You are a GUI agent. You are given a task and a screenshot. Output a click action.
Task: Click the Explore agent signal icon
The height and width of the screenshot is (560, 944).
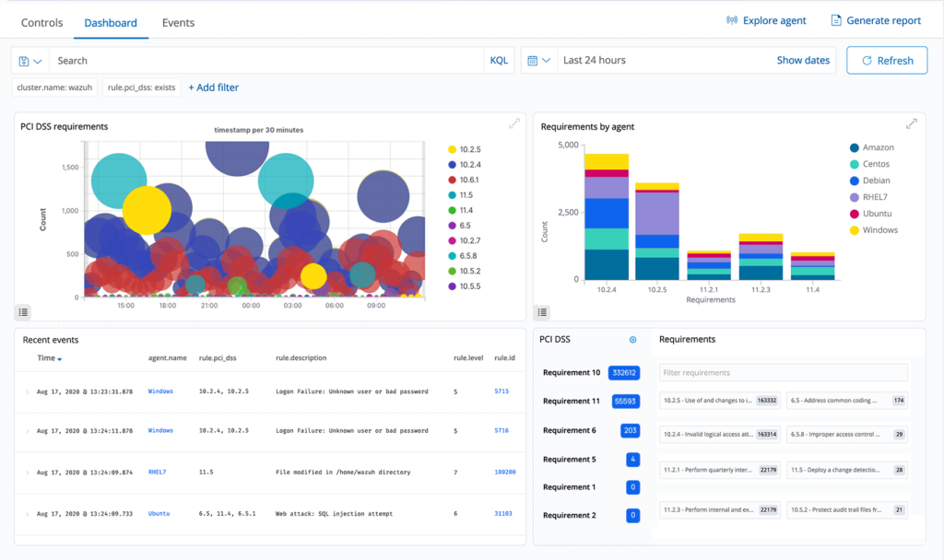coord(732,20)
